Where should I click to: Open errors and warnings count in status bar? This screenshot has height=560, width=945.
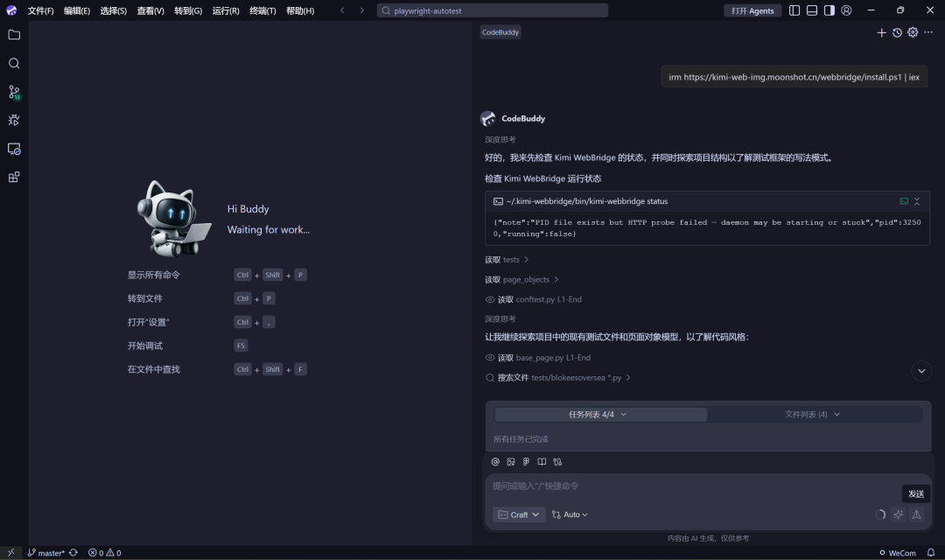pos(104,553)
